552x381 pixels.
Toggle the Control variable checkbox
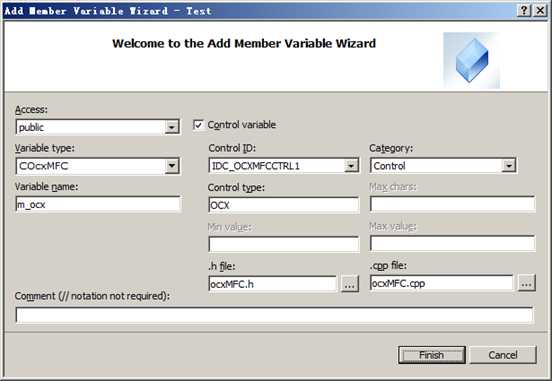[x=199, y=125]
